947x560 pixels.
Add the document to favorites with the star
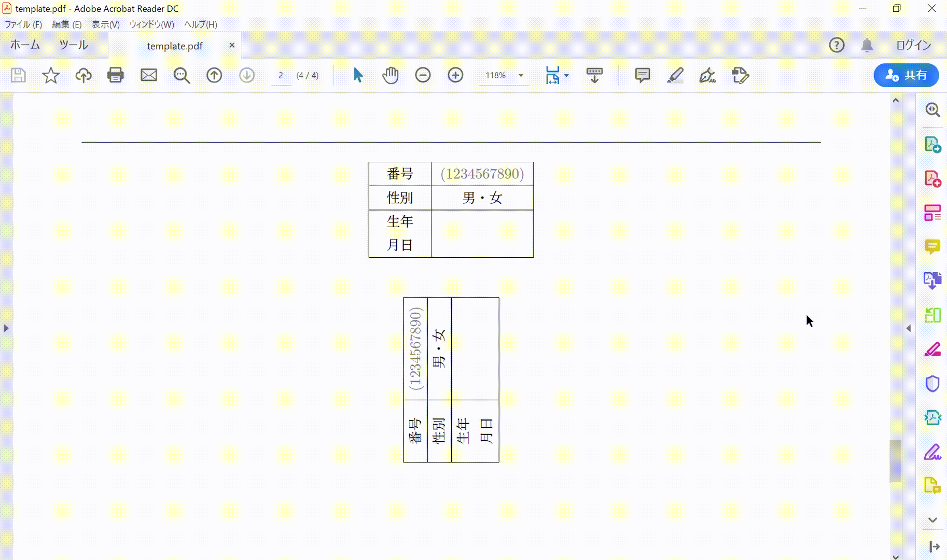coord(51,75)
